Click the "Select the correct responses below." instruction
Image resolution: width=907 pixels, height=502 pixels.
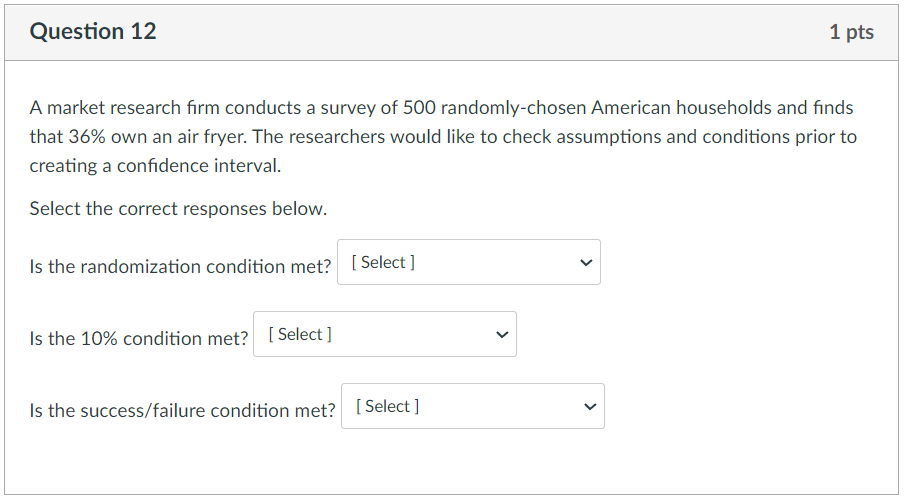click(178, 209)
